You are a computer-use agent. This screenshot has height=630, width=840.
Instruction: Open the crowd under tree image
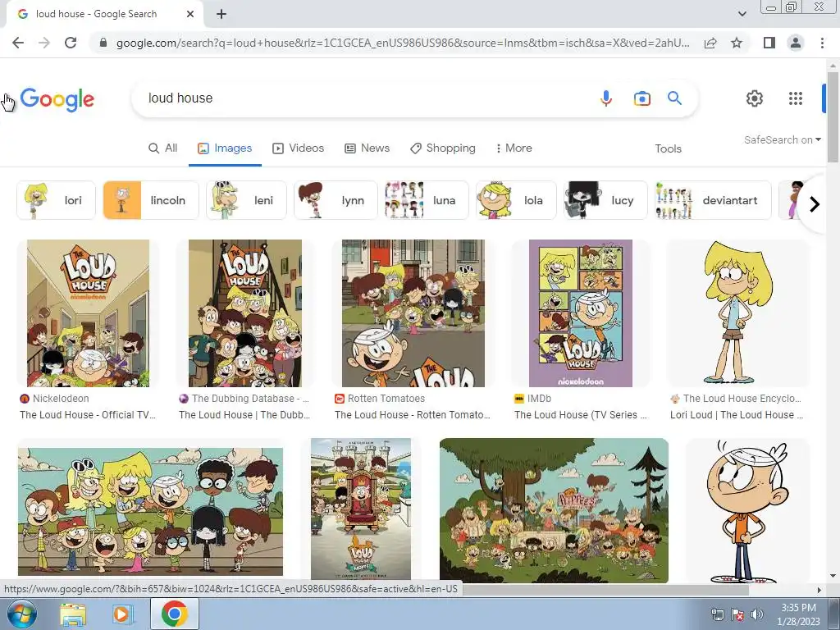[554, 510]
